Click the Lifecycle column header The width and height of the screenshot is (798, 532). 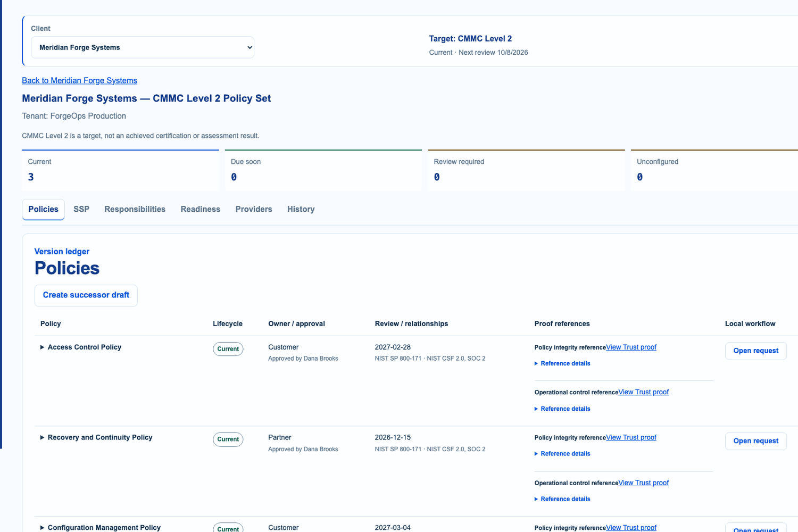[228, 323]
